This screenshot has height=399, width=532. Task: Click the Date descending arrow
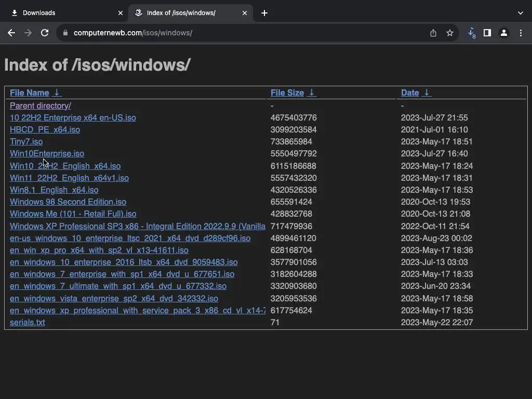pos(427,92)
